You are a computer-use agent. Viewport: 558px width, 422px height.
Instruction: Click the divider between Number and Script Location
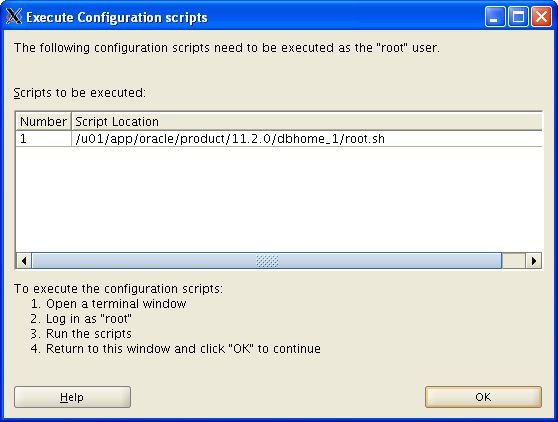coord(72,122)
